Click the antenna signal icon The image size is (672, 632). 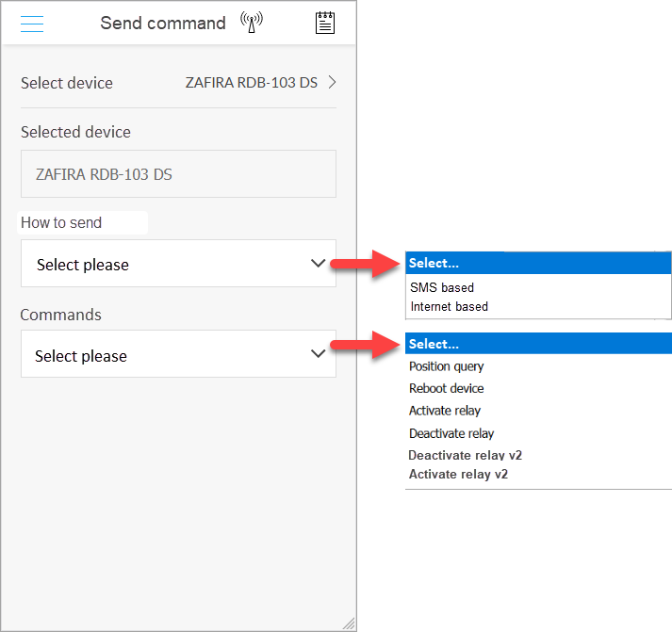coord(252,23)
